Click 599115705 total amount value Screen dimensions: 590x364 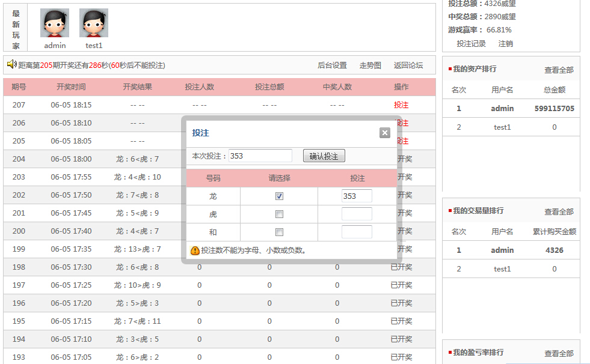coord(555,109)
